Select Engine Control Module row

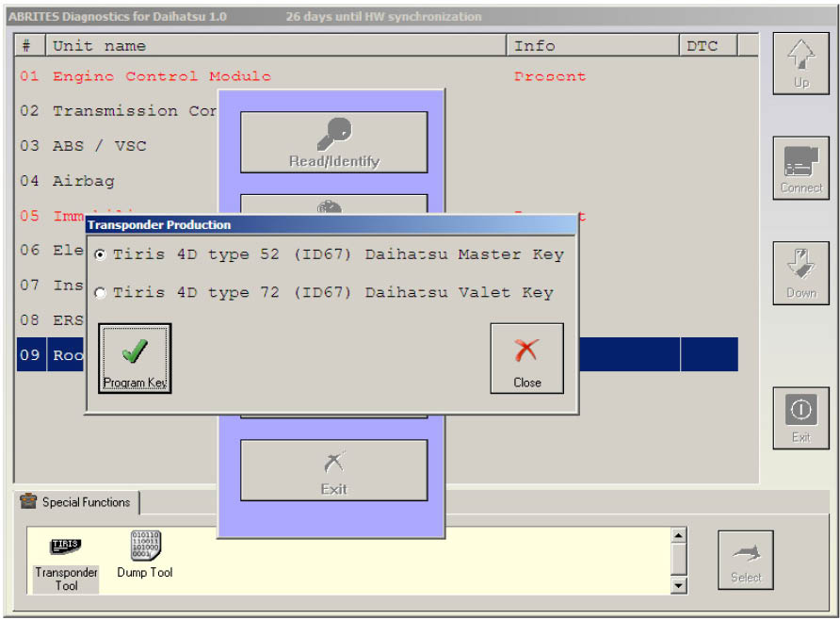tap(161, 76)
